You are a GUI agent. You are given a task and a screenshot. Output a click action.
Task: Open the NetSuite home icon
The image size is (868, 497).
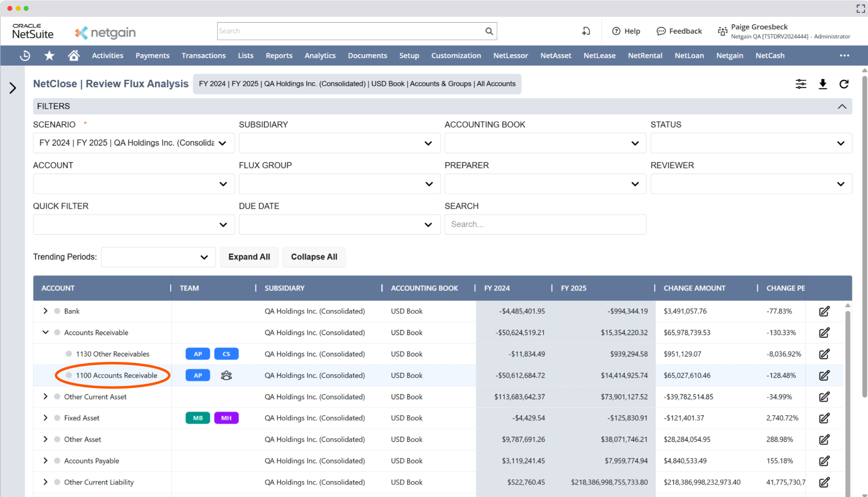[x=73, y=56]
